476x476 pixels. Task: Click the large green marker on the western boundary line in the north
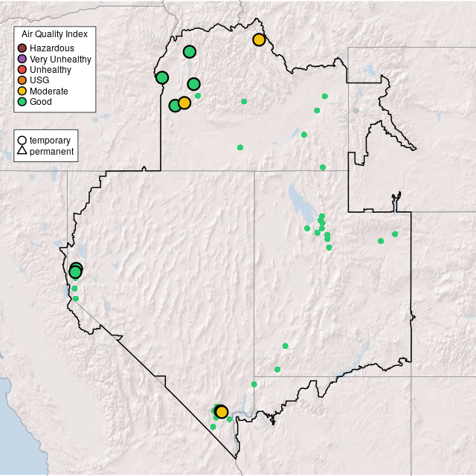[x=162, y=77]
